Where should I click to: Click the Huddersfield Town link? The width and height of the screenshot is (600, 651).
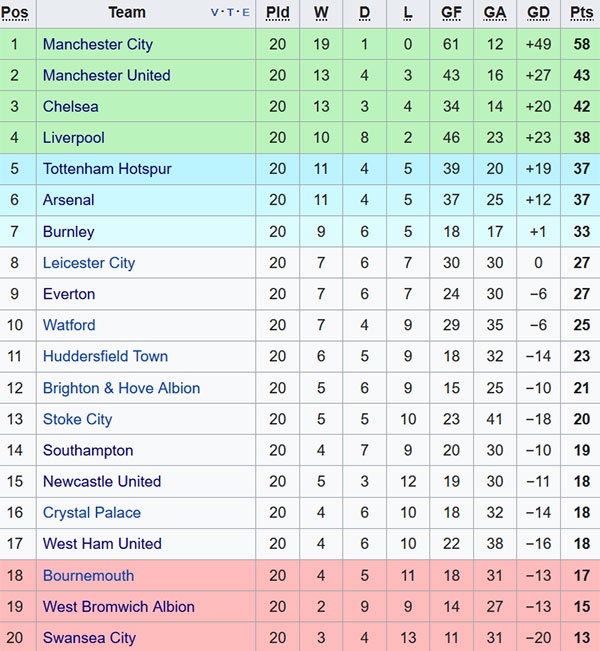coord(105,356)
